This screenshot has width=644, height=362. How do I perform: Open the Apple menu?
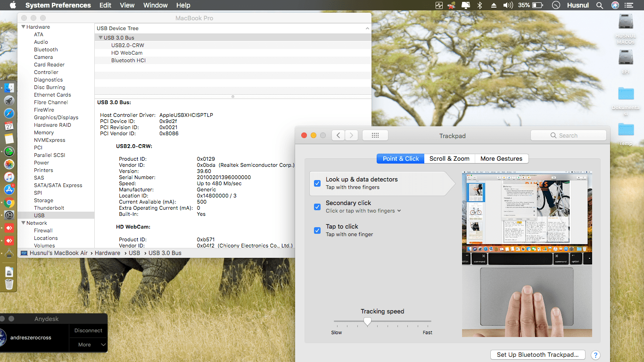(x=13, y=5)
